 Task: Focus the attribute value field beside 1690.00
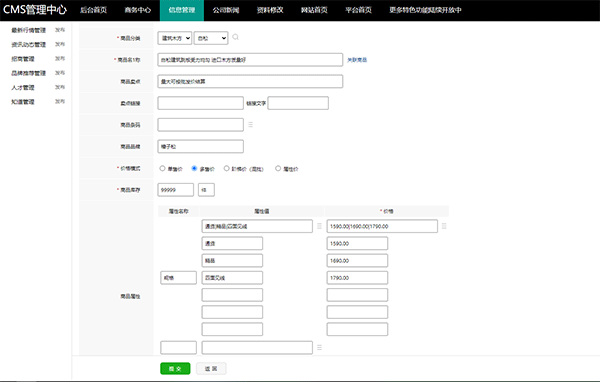[x=232, y=261]
